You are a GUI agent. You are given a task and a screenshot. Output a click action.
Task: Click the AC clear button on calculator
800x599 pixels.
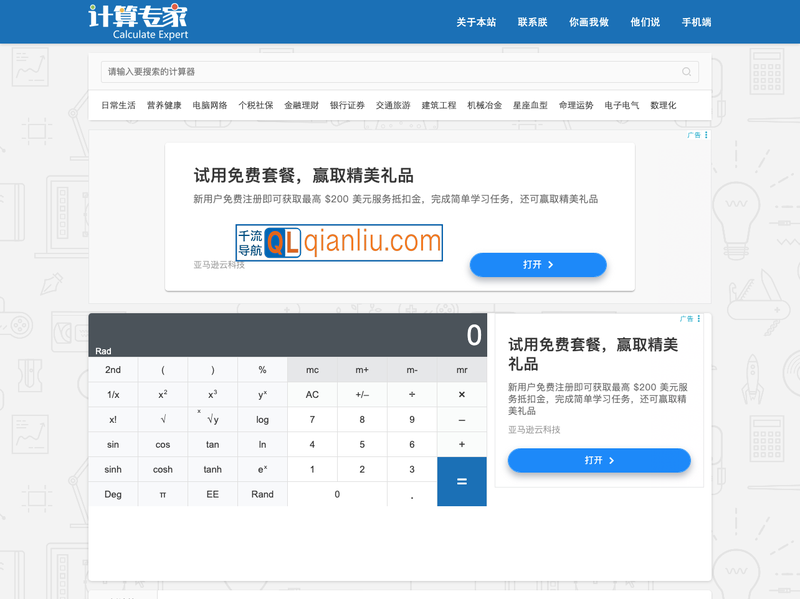(312, 394)
